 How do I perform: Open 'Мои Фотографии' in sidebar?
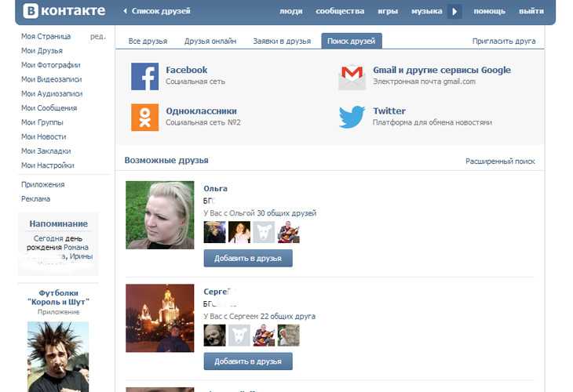coord(51,65)
